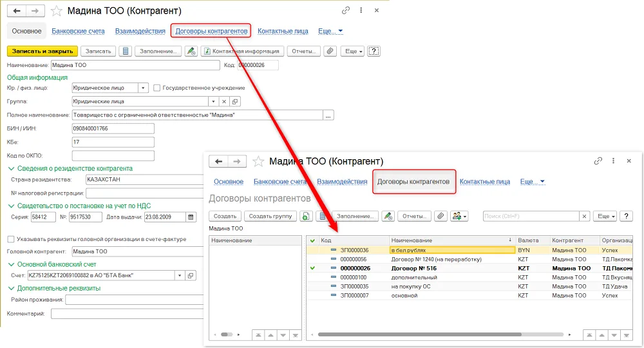Open the calendar for Дата выдачи
Viewport: 644px width, 348px height.
click(x=191, y=217)
